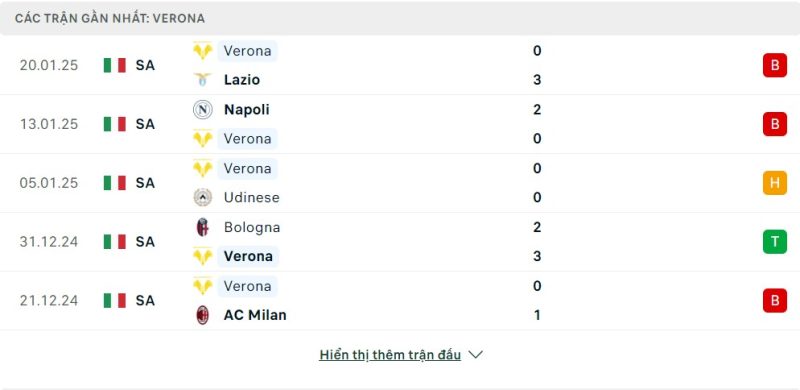Expand list with the chevron down arrow
Image resolution: width=800 pixels, height=390 pixels.
click(476, 354)
